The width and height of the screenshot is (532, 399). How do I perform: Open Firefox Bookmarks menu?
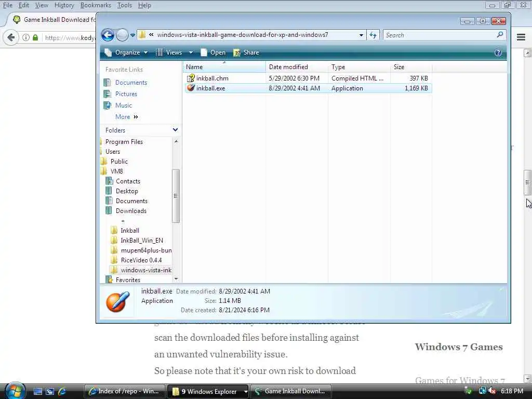[x=96, y=5]
